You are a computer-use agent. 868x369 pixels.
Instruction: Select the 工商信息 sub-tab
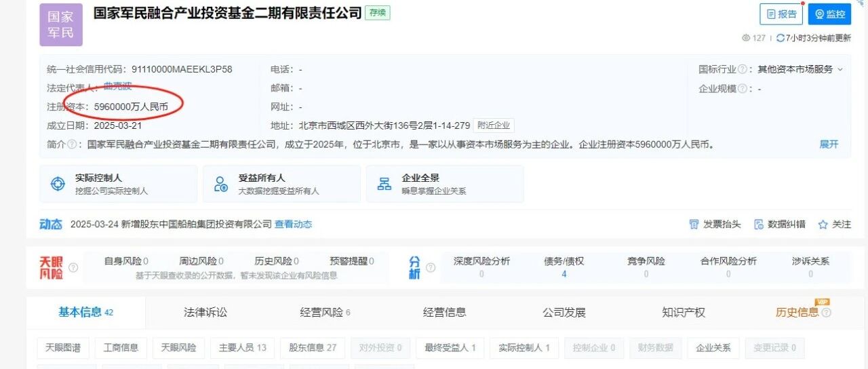pos(121,348)
